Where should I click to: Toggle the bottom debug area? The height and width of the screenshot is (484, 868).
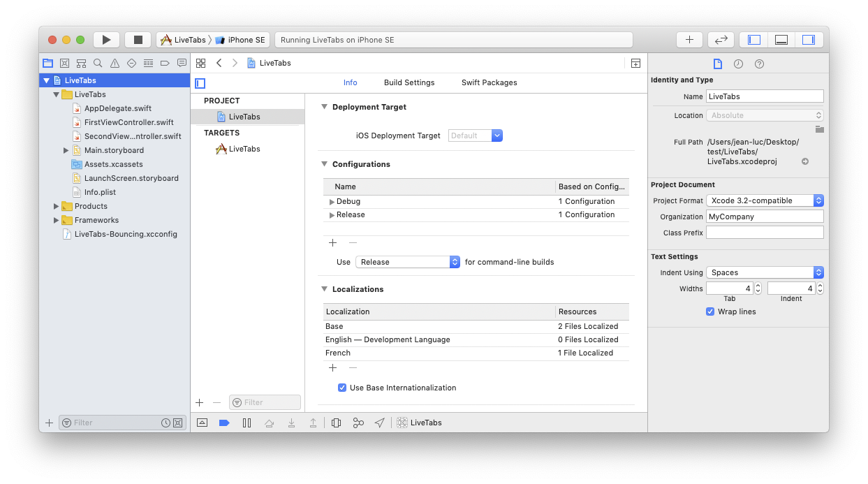(781, 40)
